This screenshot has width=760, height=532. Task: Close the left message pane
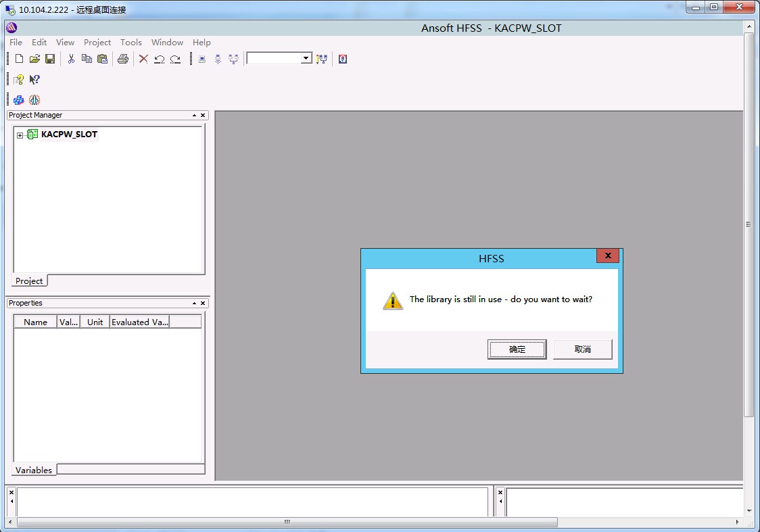tap(11, 492)
